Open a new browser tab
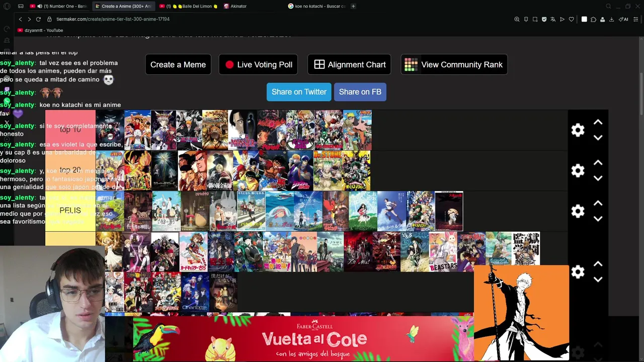The image size is (644, 362). click(353, 6)
